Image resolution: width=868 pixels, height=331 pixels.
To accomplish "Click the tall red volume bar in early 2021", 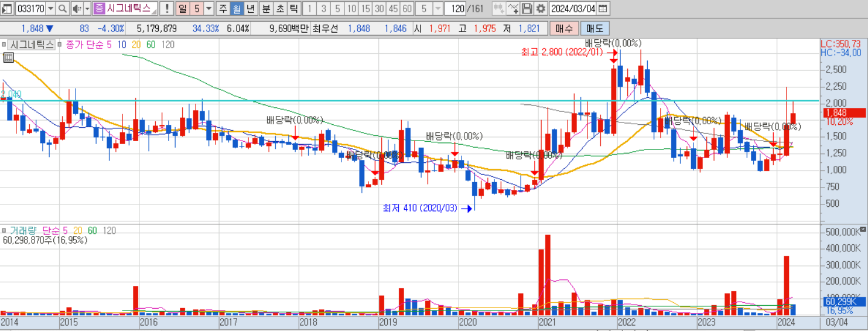I will tap(548, 275).
